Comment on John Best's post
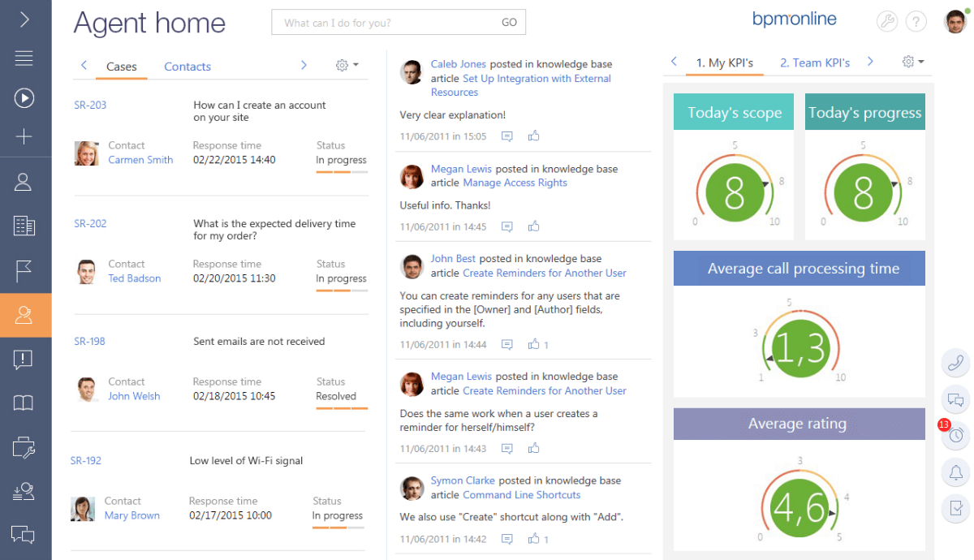Screen dimensions: 974x560 pyautogui.click(x=507, y=345)
